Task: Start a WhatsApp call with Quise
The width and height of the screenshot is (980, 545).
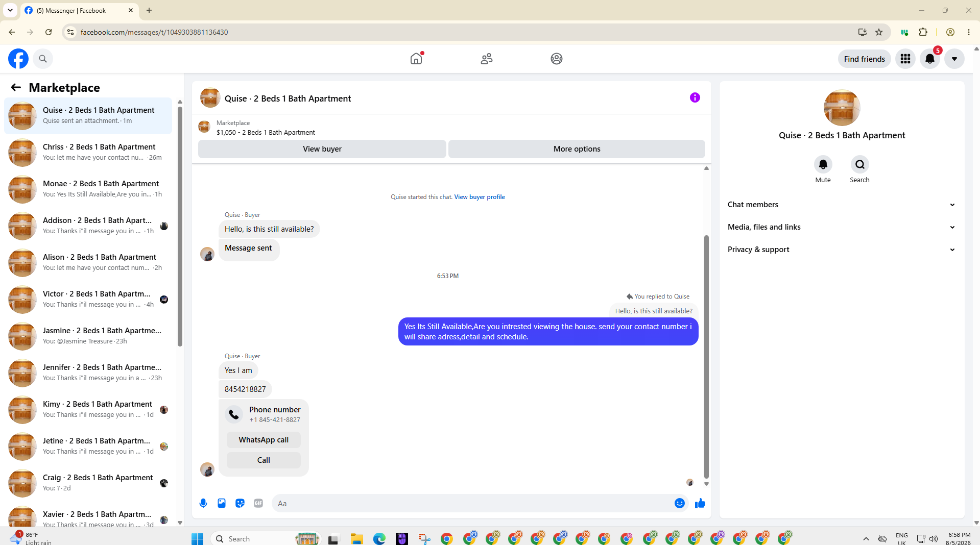Action: click(264, 440)
